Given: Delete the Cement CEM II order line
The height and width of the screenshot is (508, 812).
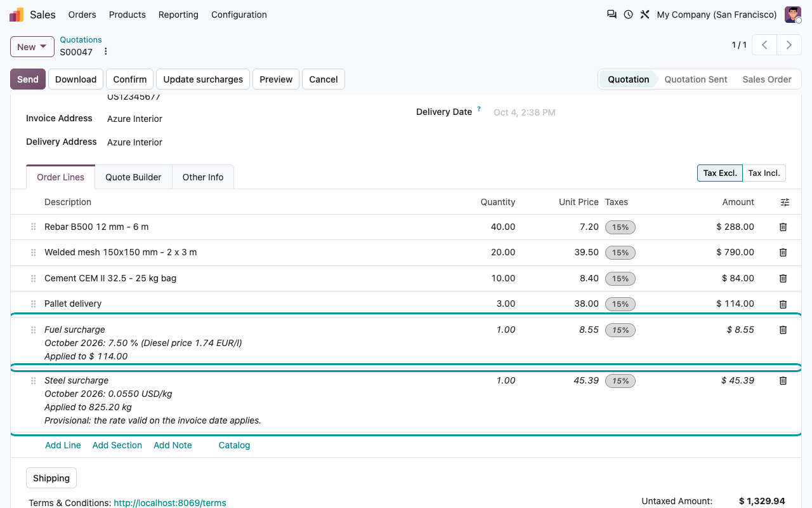Looking at the screenshot, I should 783,279.
